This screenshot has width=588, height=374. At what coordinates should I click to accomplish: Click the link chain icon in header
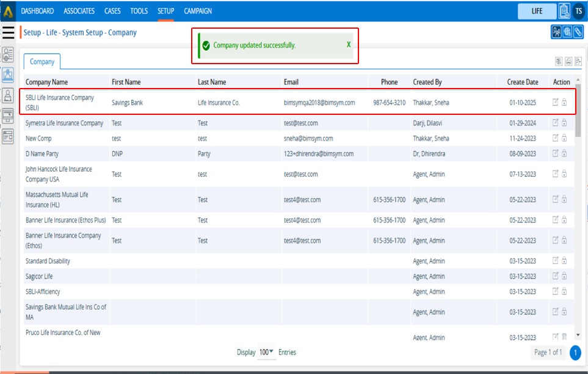point(577,32)
